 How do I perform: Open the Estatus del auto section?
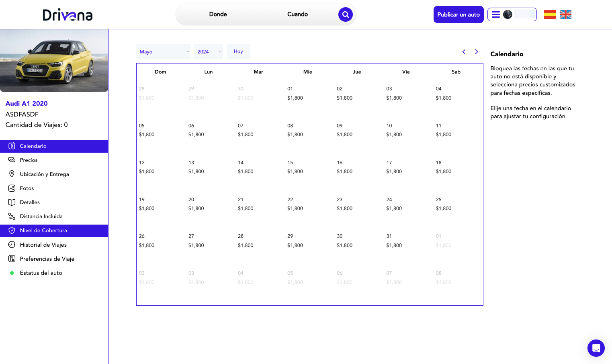[x=54, y=273]
